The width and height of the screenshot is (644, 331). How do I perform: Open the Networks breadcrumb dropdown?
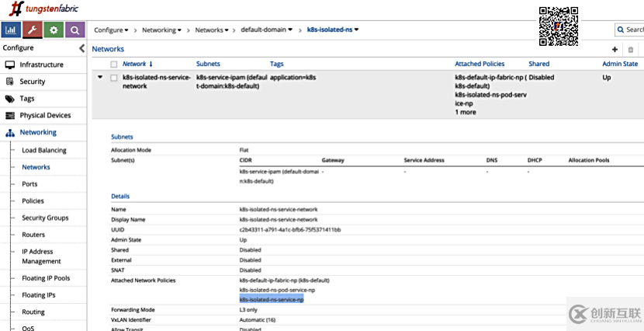(x=212, y=30)
